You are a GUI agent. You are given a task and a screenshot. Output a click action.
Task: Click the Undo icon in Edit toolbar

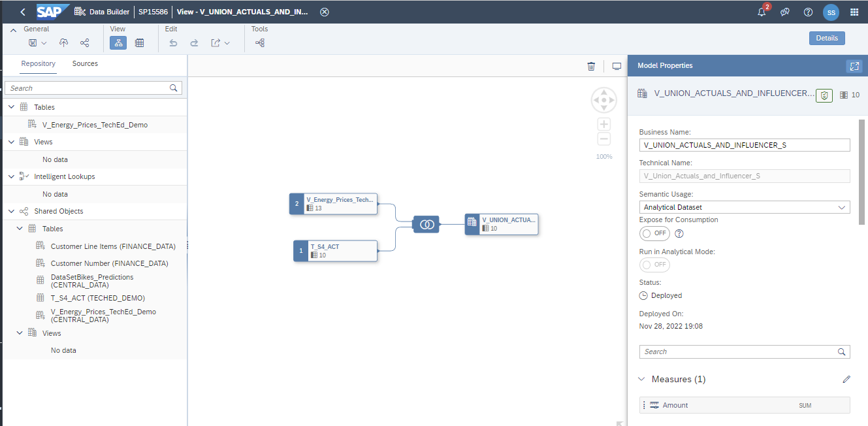click(173, 42)
